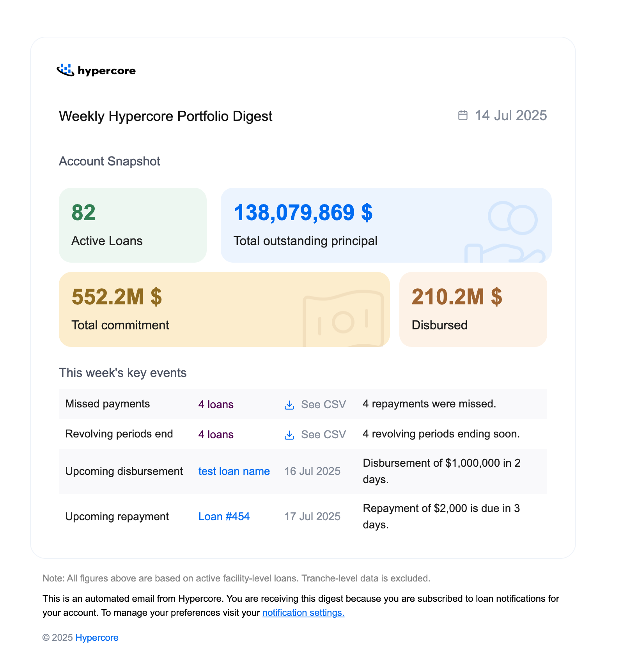
Task: Open the Loan #454 link
Action: click(224, 517)
